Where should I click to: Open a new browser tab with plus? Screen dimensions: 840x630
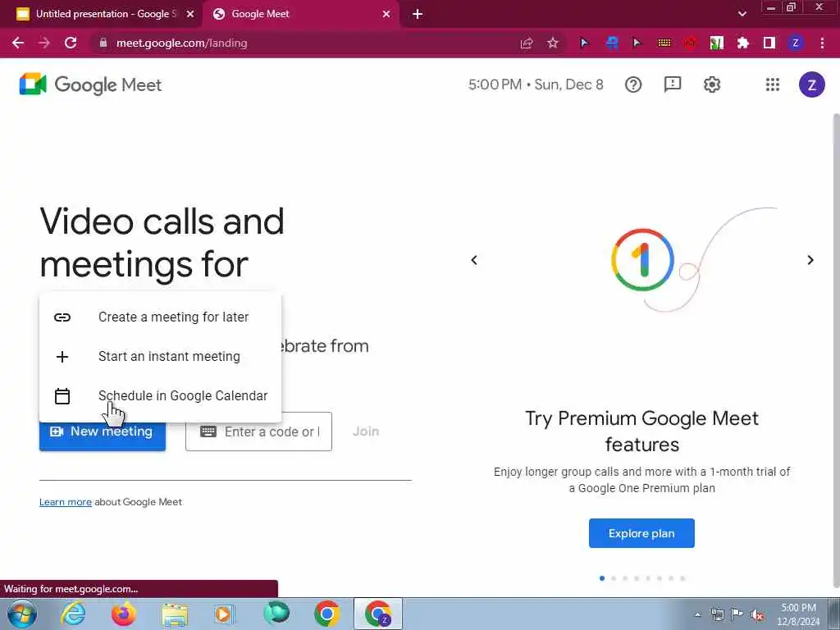pos(418,14)
